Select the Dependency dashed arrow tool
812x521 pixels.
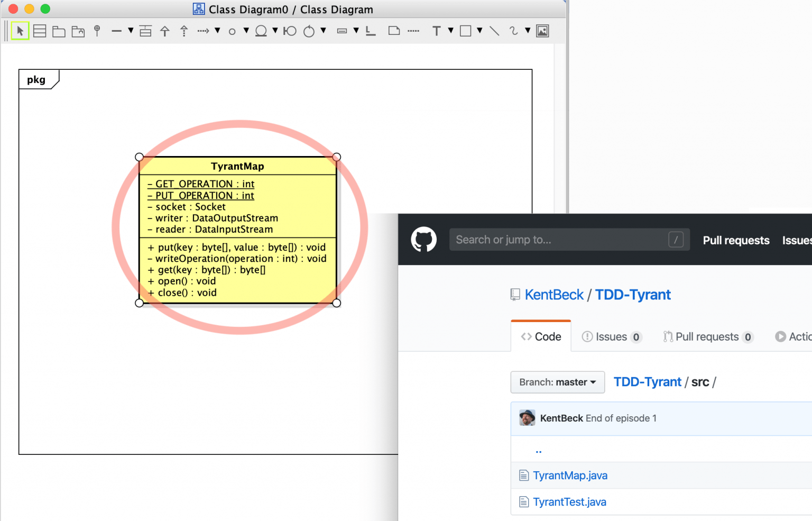pyautogui.click(x=203, y=31)
